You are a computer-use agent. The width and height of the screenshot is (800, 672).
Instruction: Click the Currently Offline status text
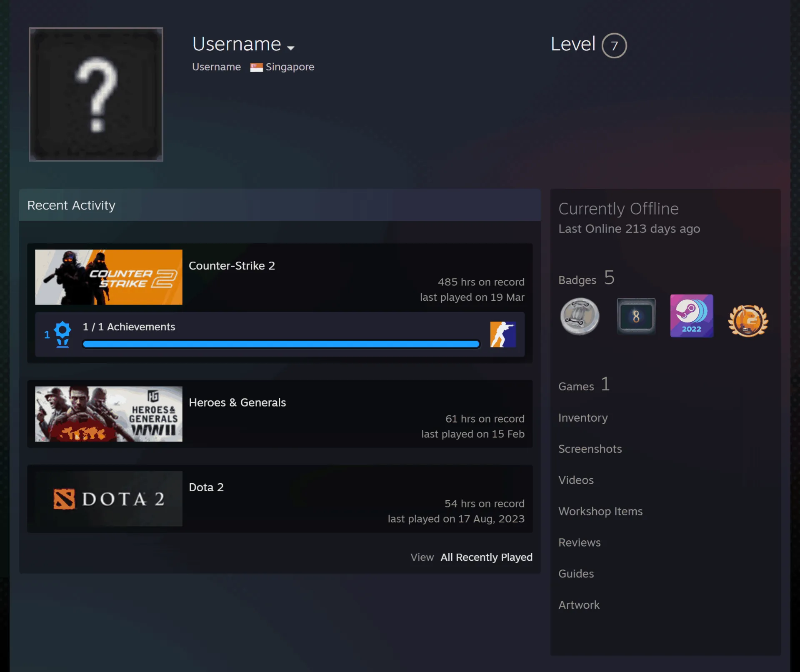click(x=618, y=209)
